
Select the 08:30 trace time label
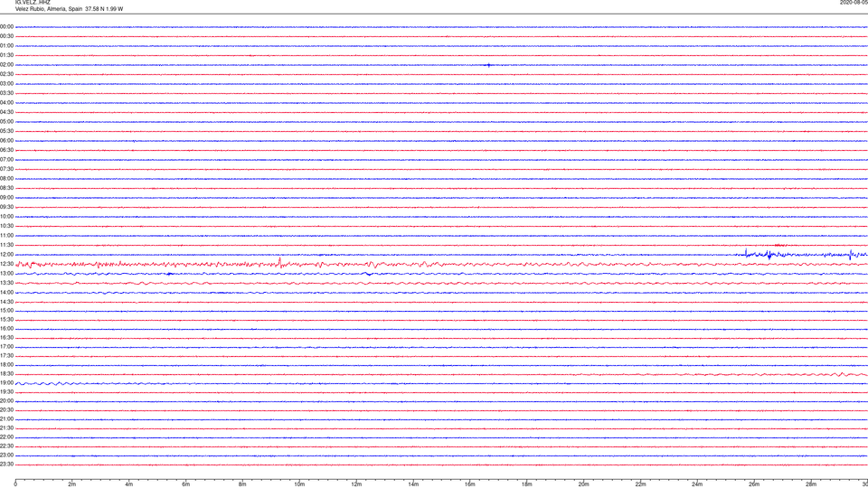pos(6,188)
